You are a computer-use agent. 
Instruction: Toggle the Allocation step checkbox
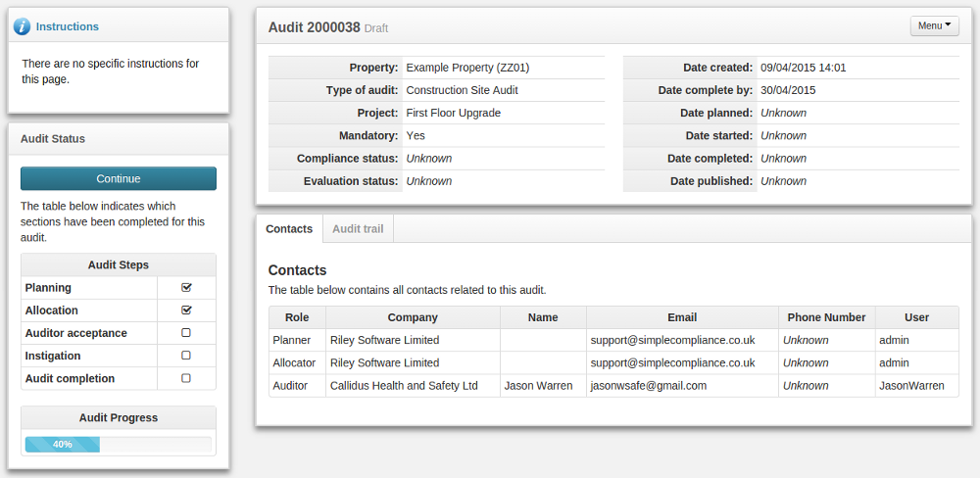[x=186, y=311]
